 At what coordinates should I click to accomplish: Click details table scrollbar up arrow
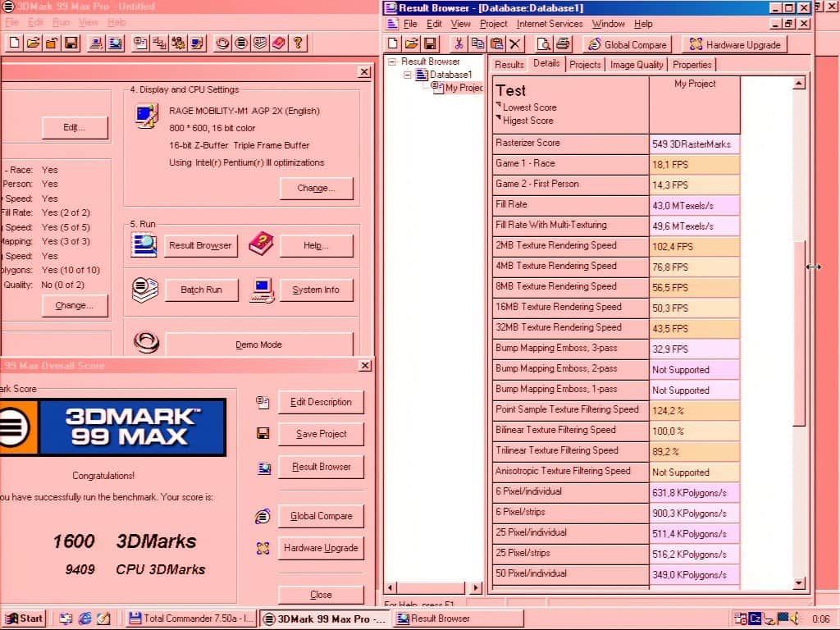coord(798,83)
